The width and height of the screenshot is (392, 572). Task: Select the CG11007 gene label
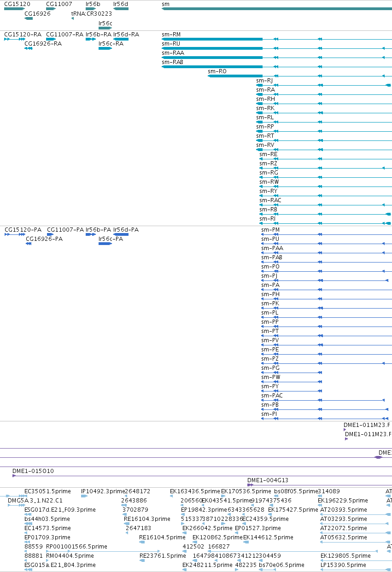pos(59,4)
